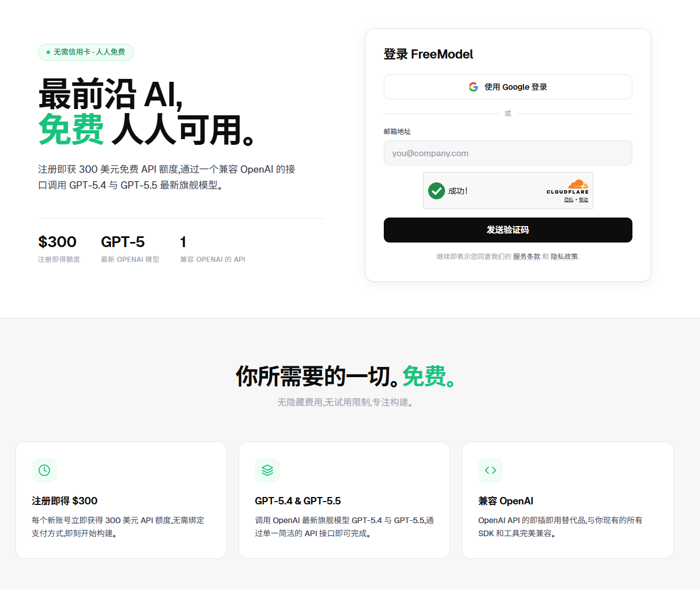This screenshot has width=700, height=589.
Task: Click the 发送验证码 button
Action: (508, 230)
